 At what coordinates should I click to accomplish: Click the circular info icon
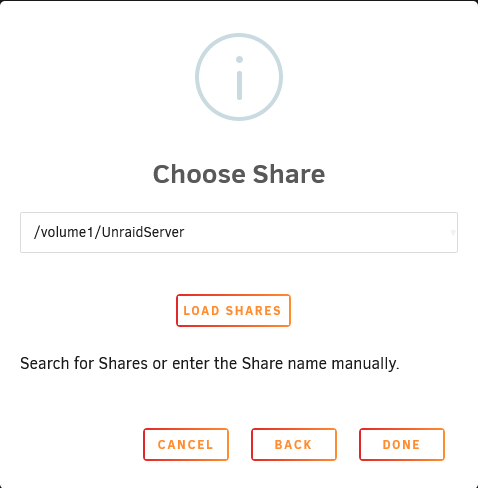pyautogui.click(x=239, y=77)
